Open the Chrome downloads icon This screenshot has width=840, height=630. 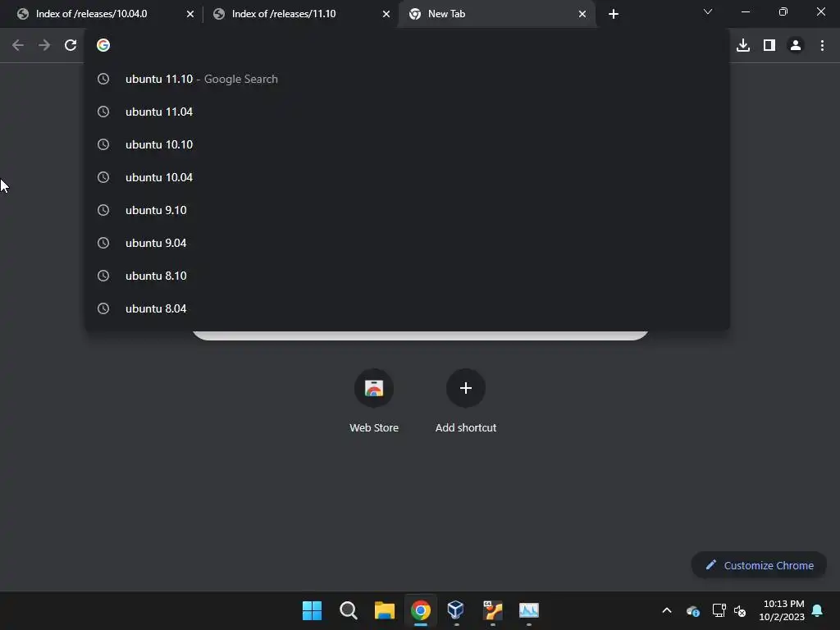coord(743,46)
